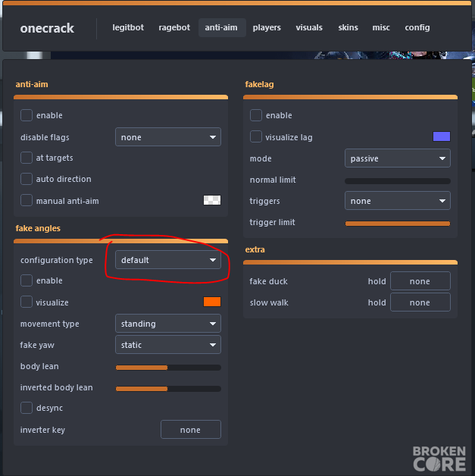Enable manual anti-aim checkbox

click(27, 200)
